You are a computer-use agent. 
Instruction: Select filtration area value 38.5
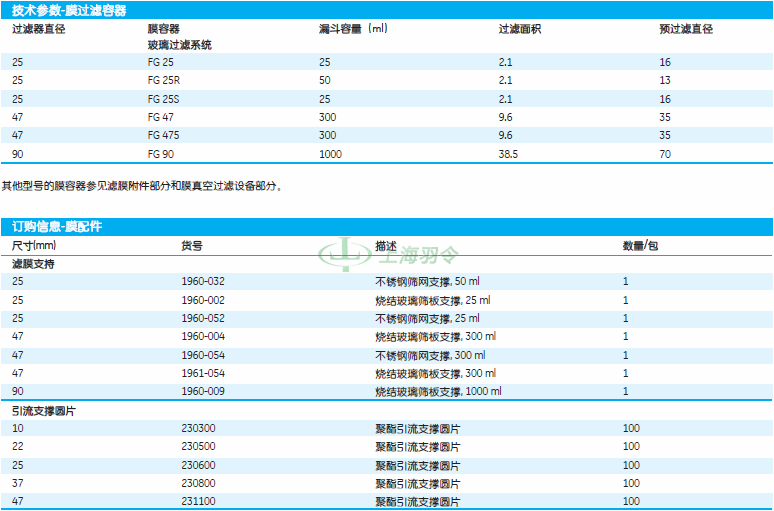[508, 154]
